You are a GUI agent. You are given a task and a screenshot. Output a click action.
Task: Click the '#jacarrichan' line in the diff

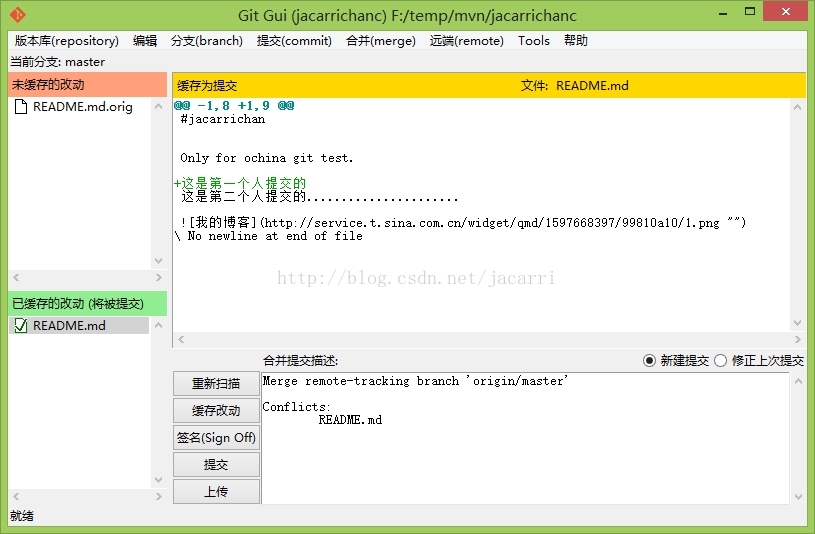click(222, 119)
